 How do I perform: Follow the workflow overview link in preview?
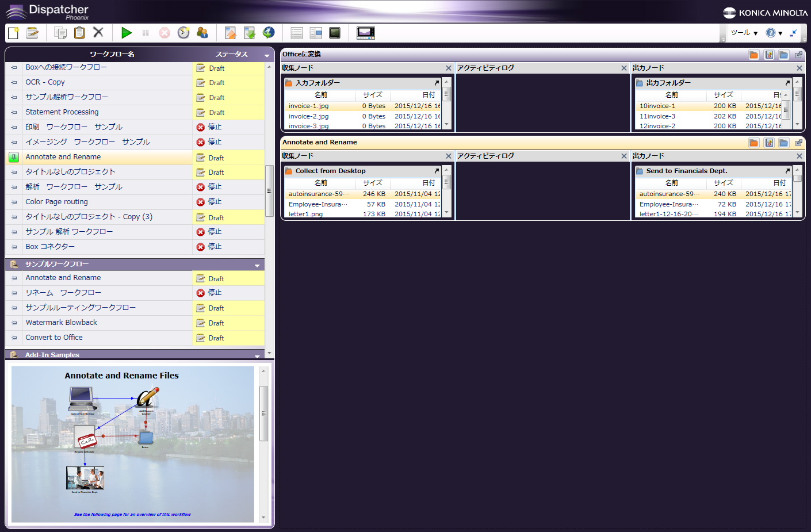pyautogui.click(x=132, y=515)
